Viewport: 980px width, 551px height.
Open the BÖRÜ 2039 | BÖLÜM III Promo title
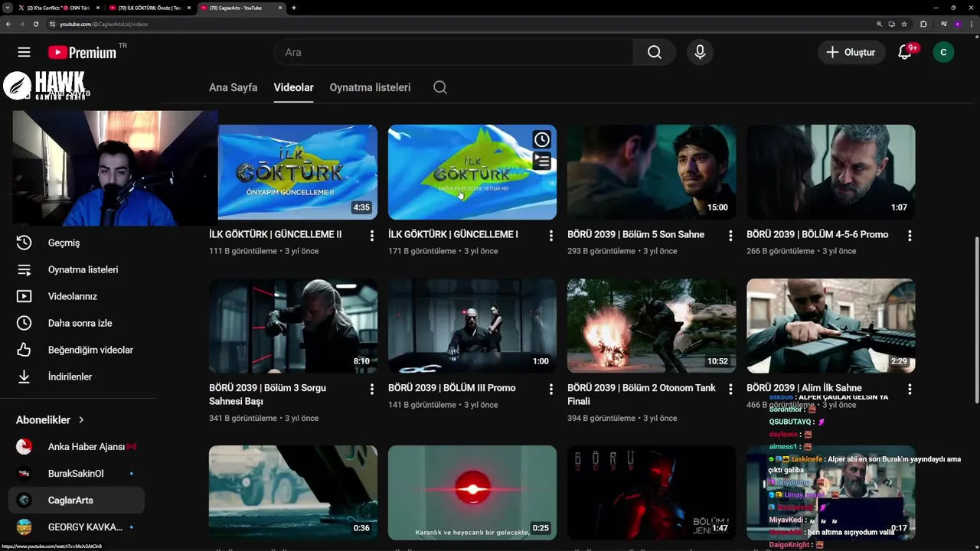(x=452, y=388)
